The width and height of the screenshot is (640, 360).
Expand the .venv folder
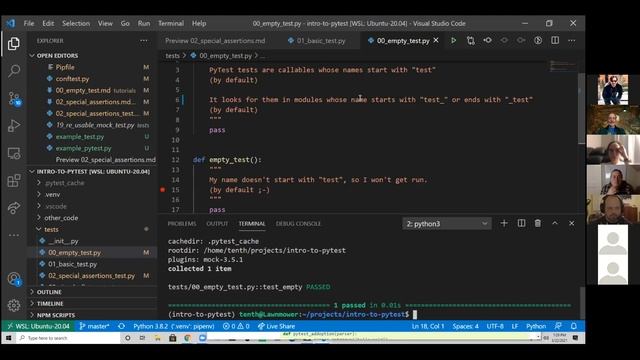click(x=52, y=195)
